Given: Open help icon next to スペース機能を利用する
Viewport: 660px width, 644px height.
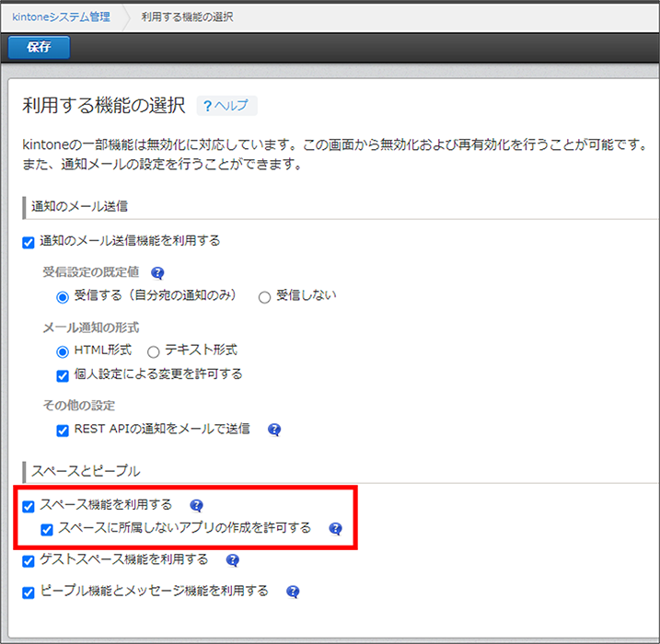Looking at the screenshot, I should [197, 505].
